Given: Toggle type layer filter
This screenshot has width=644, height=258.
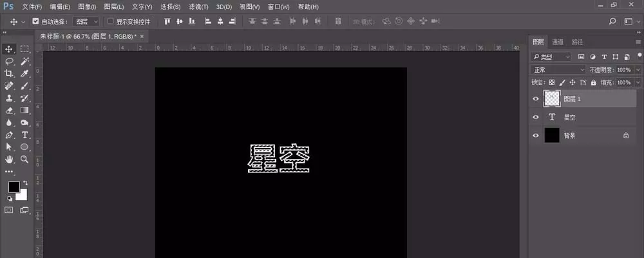Looking at the screenshot, I should pos(604,57).
